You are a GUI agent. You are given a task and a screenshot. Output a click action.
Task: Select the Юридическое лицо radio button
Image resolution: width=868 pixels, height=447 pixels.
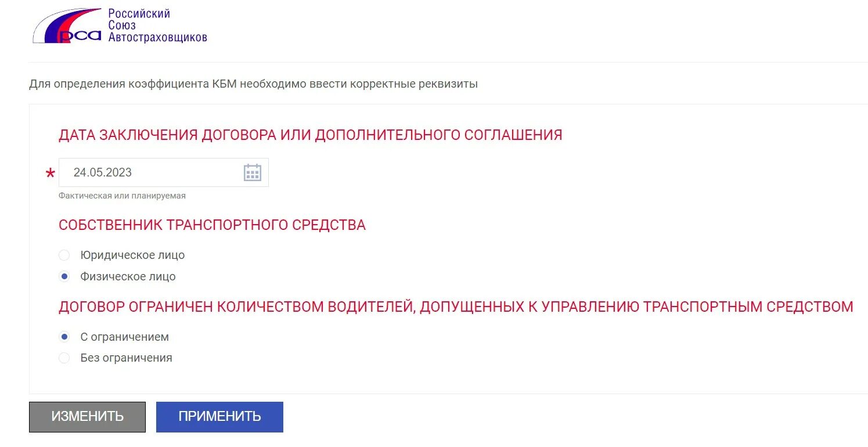pyautogui.click(x=64, y=255)
